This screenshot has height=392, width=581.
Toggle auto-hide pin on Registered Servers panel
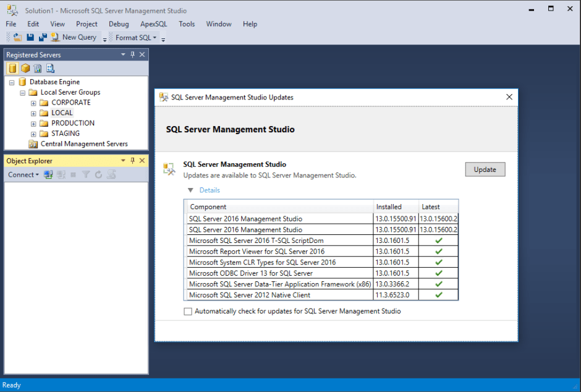[132, 54]
